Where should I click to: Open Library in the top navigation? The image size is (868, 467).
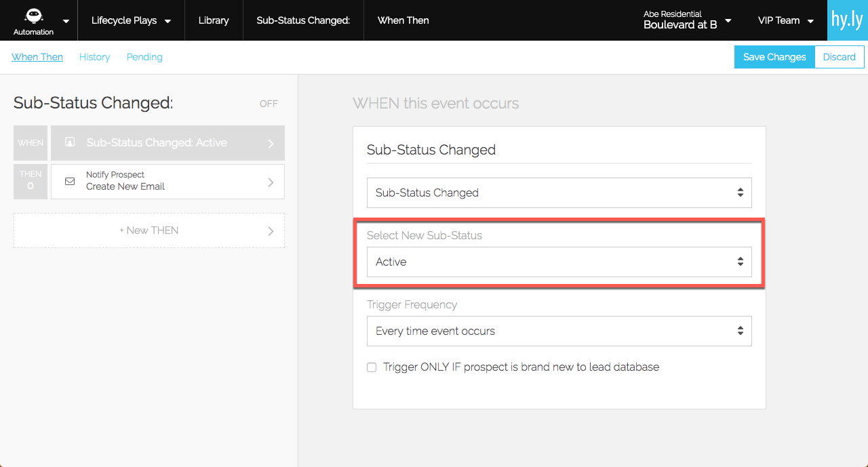pos(214,20)
